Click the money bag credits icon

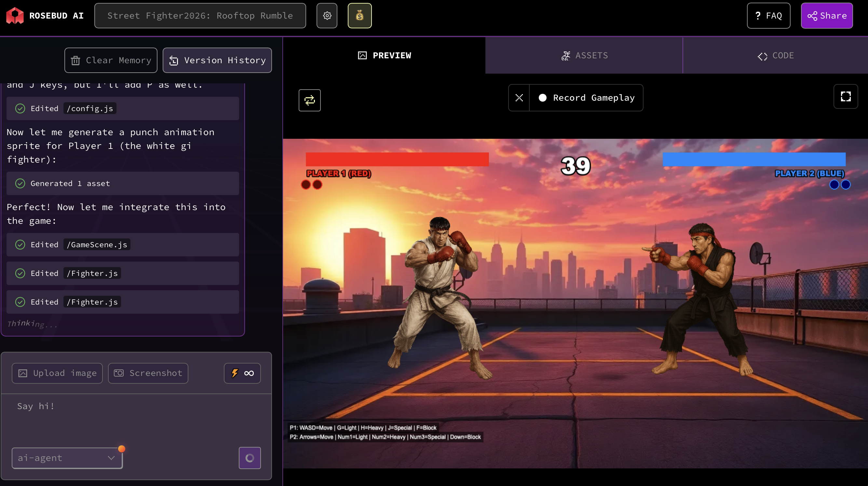[359, 16]
